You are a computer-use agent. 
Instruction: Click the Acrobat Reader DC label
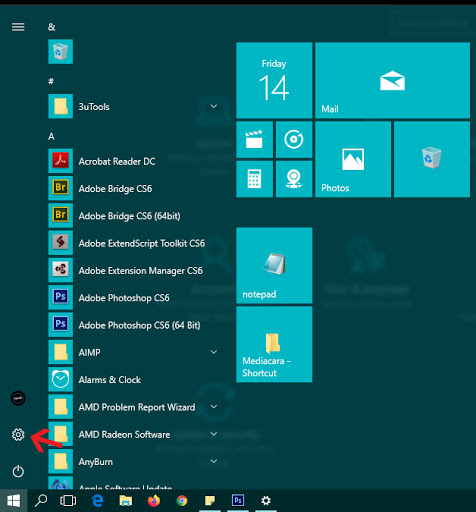[117, 161]
